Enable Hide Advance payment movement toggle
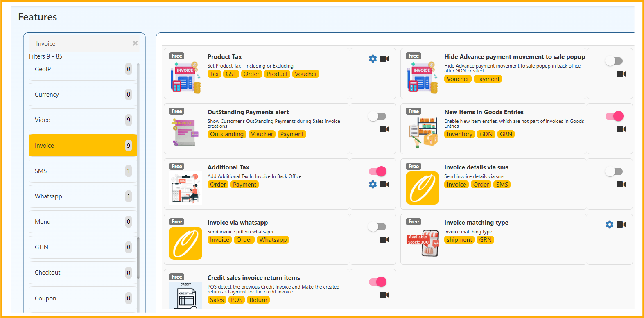The image size is (644, 318). click(x=614, y=61)
